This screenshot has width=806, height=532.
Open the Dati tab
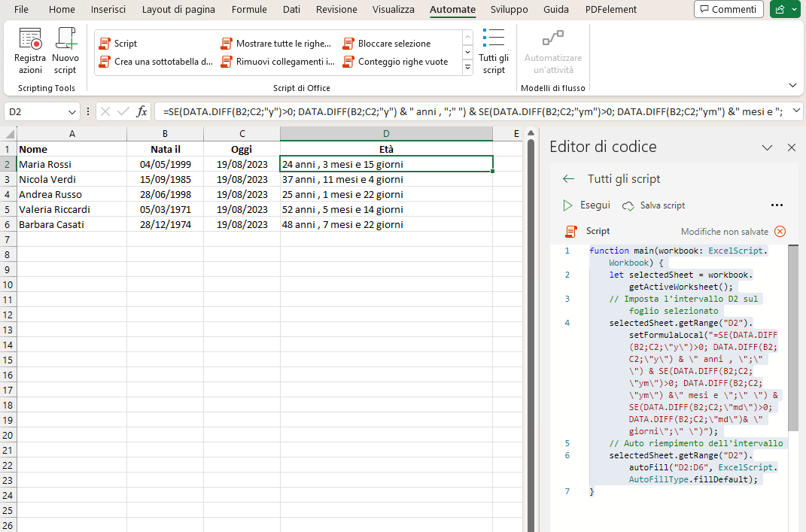(291, 9)
